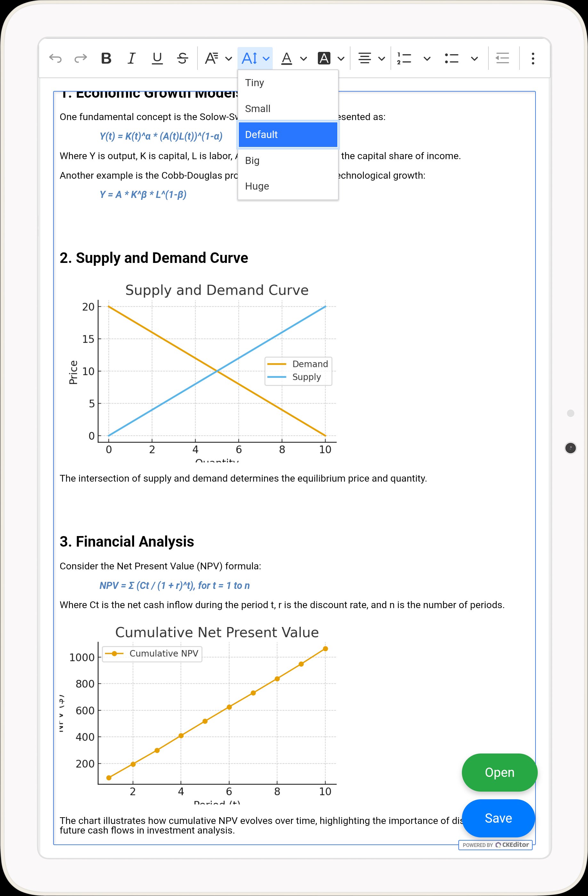588x896 pixels.
Task: Toggle Underline formatting
Action: click(x=157, y=58)
